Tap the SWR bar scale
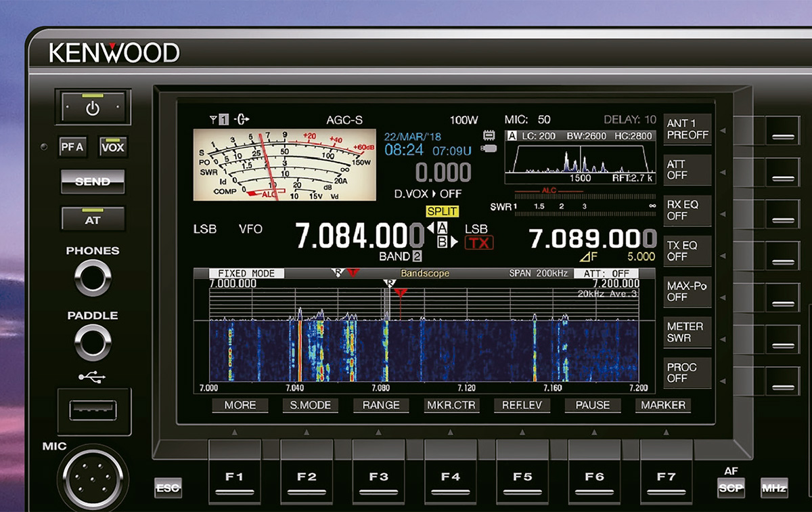Viewport: 812px width, 512px height. pos(573,209)
